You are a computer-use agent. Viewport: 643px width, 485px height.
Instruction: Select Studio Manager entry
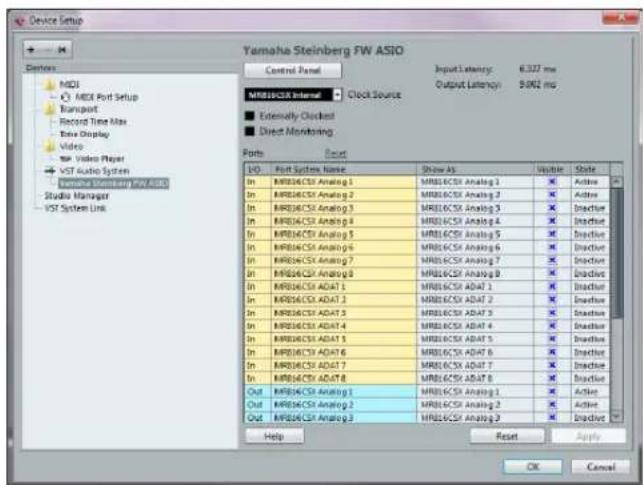point(77,196)
